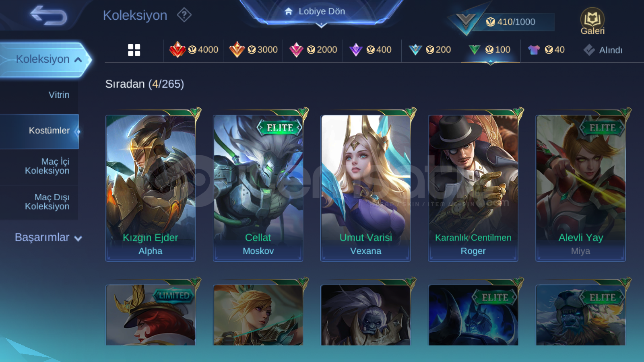Open the Umut Varisi Vexana skin card
The image size is (644, 362).
(x=365, y=187)
